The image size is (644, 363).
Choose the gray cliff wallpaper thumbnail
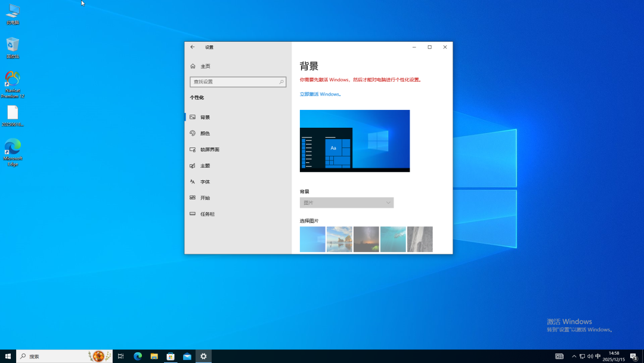420,239
